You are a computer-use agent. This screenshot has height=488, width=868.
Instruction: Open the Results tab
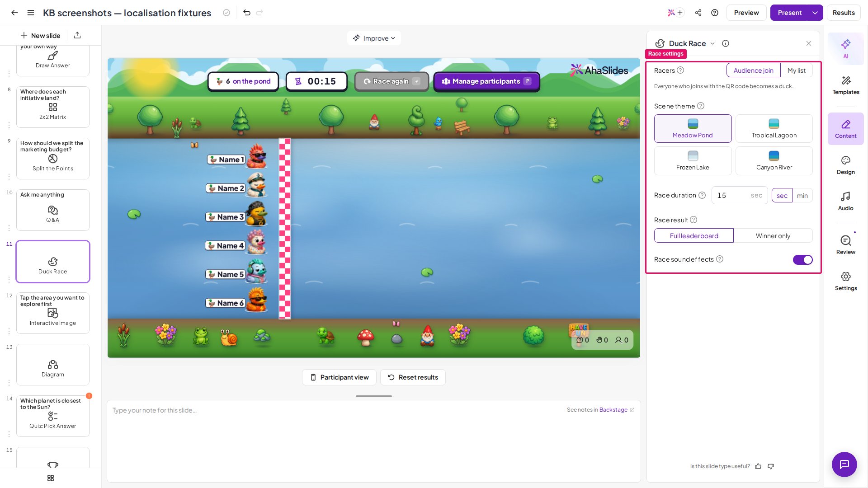[844, 13]
